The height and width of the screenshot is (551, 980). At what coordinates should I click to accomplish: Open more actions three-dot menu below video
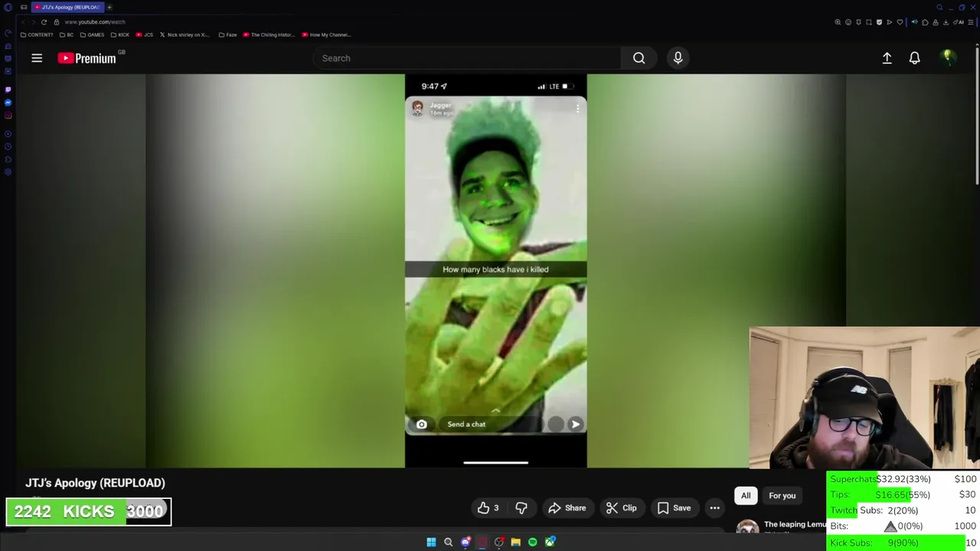point(714,508)
